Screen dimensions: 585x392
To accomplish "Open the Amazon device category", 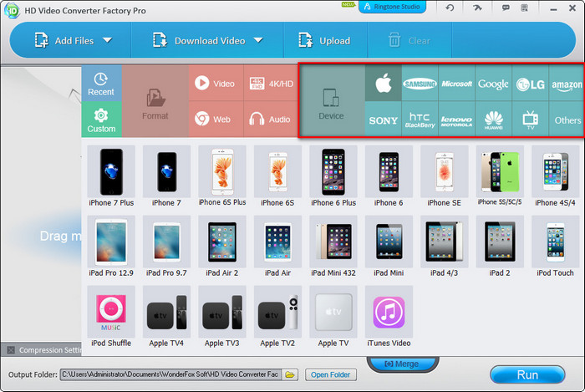I will [567, 84].
